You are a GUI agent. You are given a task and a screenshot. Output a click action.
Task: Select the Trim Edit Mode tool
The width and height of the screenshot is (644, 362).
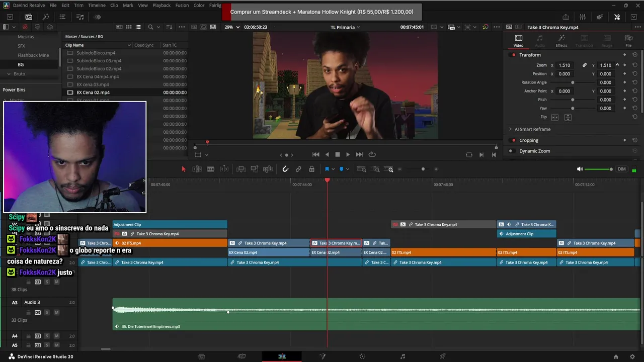[197, 169]
